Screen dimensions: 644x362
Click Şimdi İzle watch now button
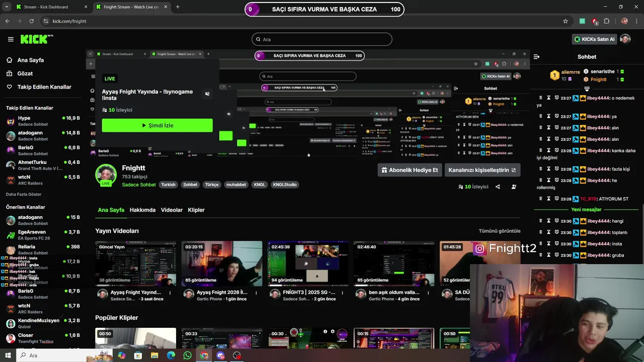pyautogui.click(x=157, y=125)
